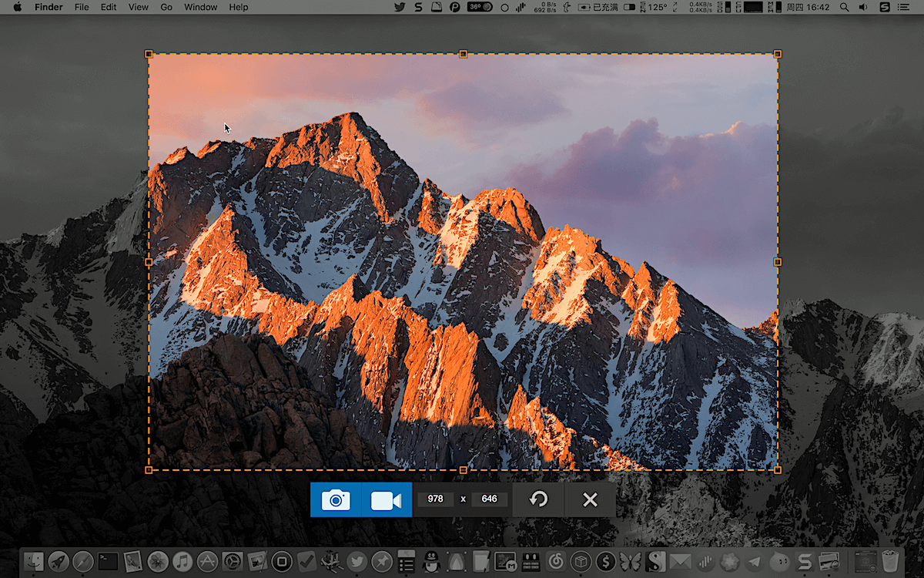This screenshot has height=578, width=924.
Task: Open the butterfly app in Dock
Action: [x=630, y=561]
